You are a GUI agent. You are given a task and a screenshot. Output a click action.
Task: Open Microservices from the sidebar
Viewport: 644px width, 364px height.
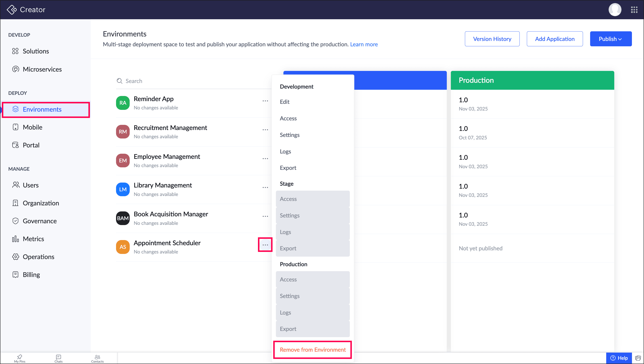[x=42, y=69]
